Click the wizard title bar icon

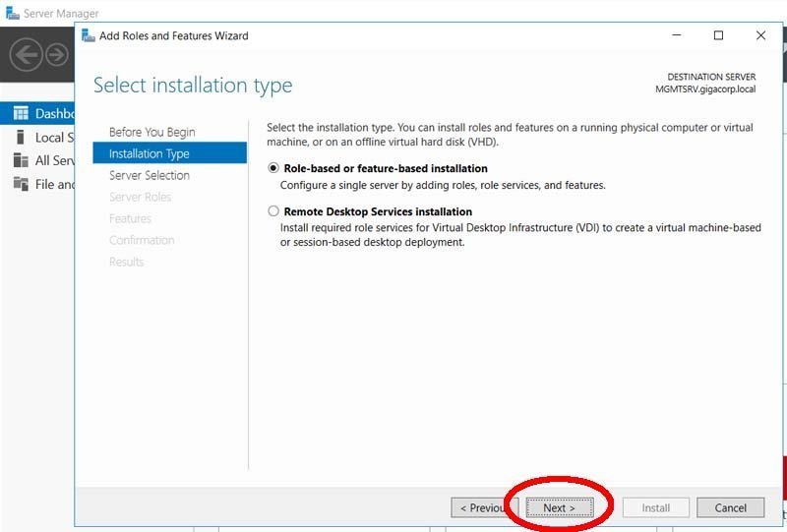89,35
